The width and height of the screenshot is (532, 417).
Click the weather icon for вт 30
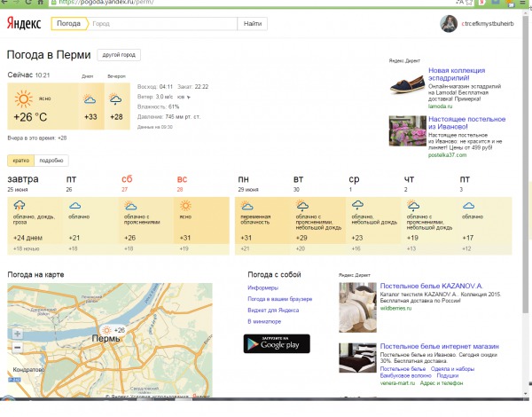(302, 205)
